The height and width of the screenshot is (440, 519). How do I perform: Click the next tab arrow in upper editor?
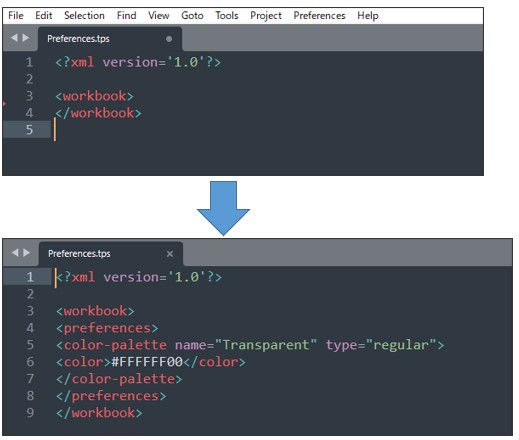pyautogui.click(x=26, y=38)
